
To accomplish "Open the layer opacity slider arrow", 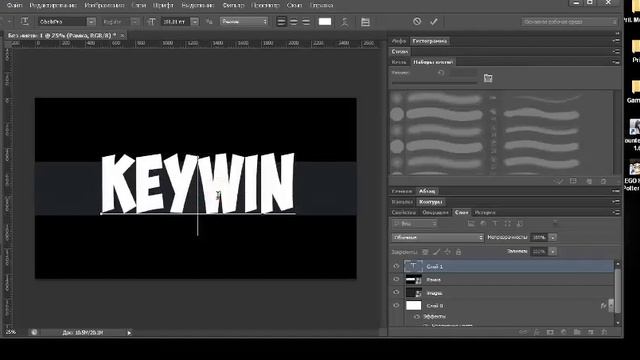I will [x=553, y=237].
